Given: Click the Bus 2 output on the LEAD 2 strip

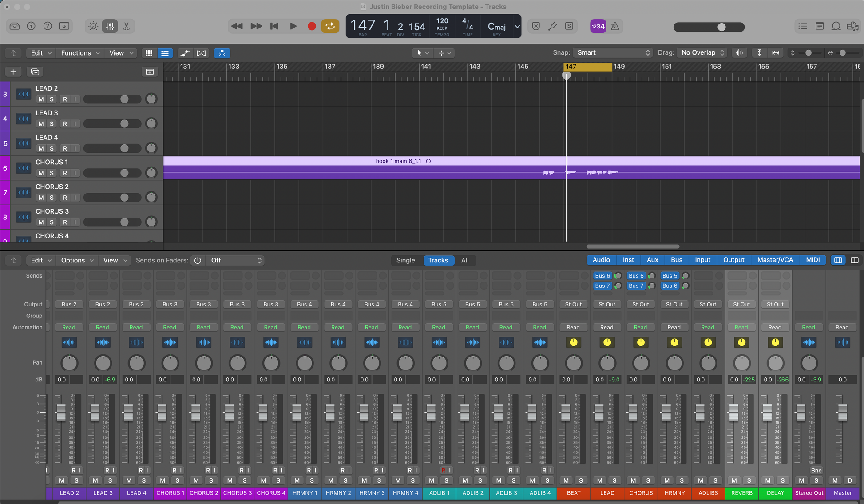Looking at the screenshot, I should 69,304.
